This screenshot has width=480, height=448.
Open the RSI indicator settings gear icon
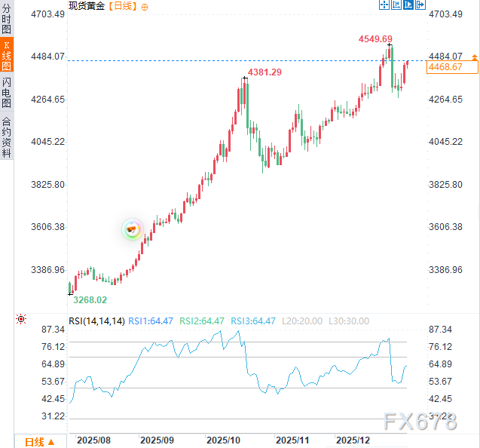(21, 321)
